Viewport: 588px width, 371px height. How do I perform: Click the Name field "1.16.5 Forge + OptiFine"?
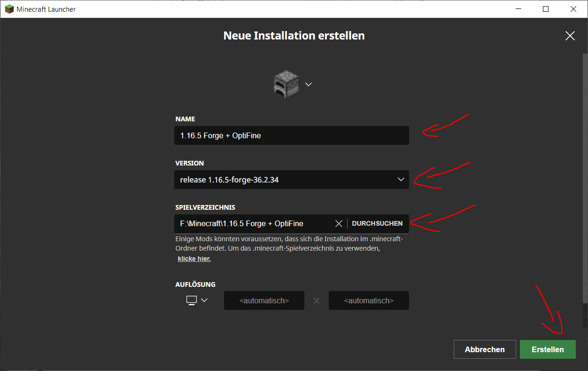(291, 135)
